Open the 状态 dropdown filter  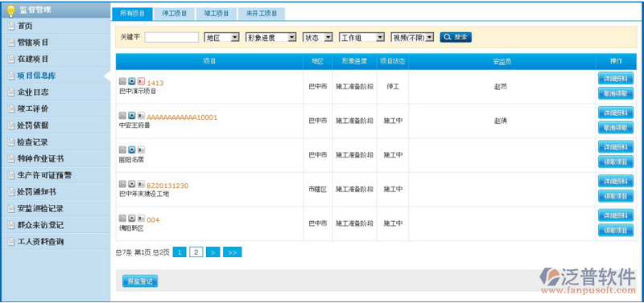coord(317,37)
